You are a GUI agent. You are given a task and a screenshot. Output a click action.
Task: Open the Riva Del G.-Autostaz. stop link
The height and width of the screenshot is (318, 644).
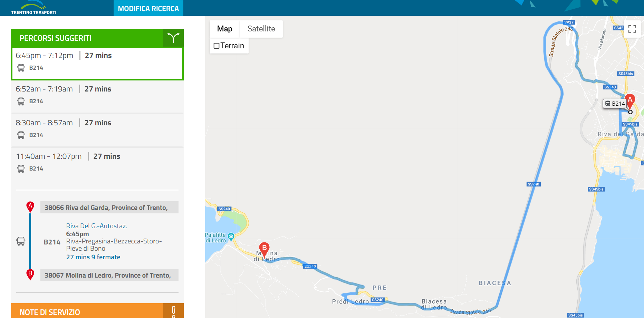[97, 226]
